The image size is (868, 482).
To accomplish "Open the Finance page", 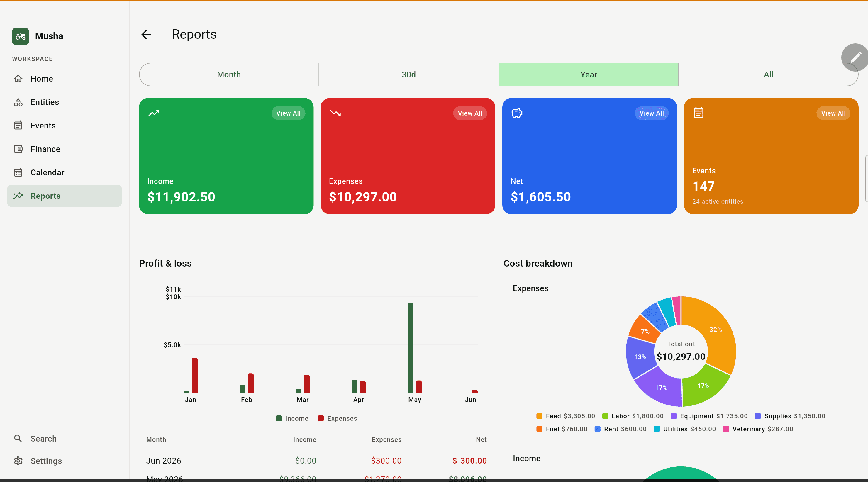I will [x=64, y=149].
